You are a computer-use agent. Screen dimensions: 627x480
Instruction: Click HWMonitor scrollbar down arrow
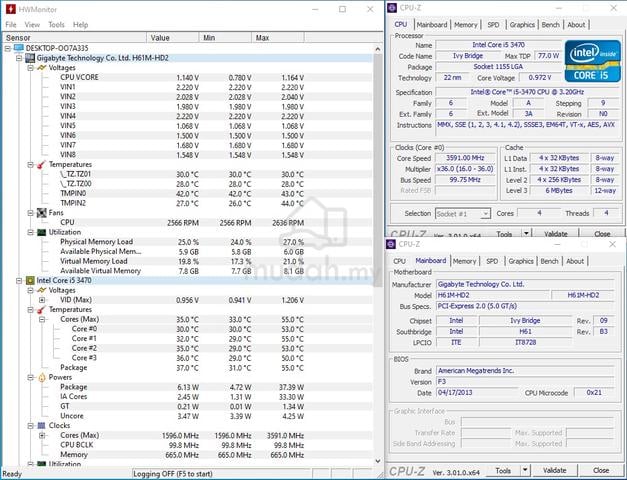click(378, 461)
